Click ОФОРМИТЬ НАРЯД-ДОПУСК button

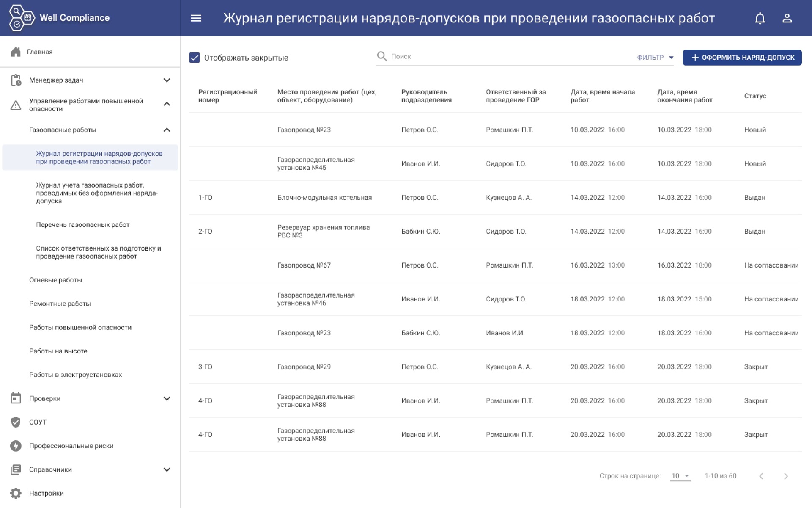point(742,58)
